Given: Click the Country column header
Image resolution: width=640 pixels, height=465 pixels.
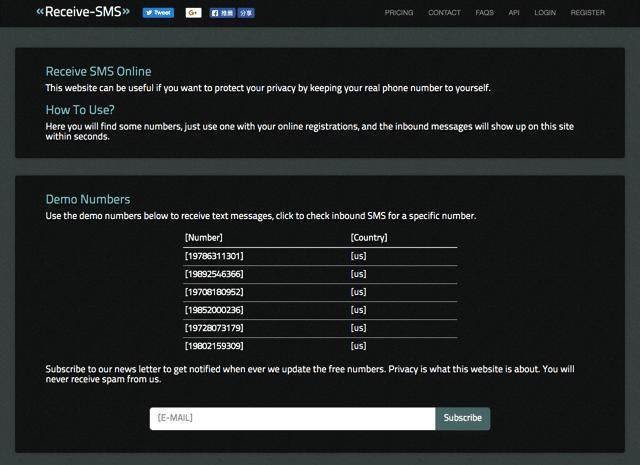Looking at the screenshot, I should click(369, 238).
